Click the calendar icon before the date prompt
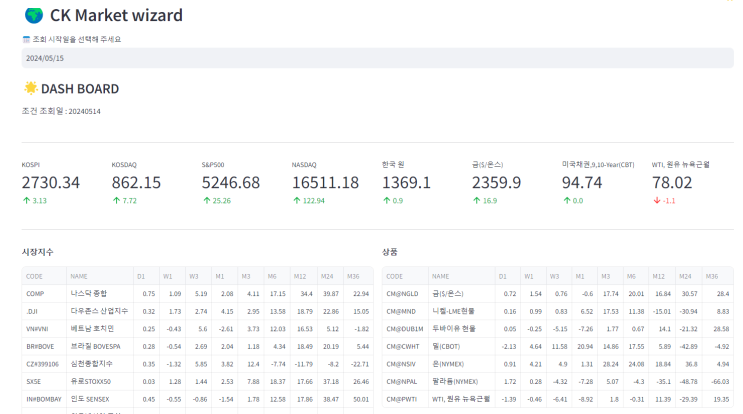The height and width of the screenshot is (414, 743). pos(26,39)
